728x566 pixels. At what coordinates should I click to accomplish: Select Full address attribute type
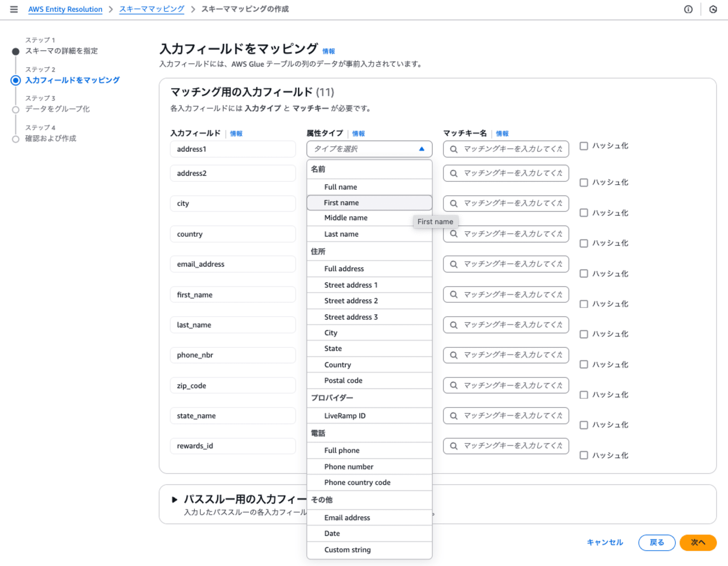click(x=369, y=269)
